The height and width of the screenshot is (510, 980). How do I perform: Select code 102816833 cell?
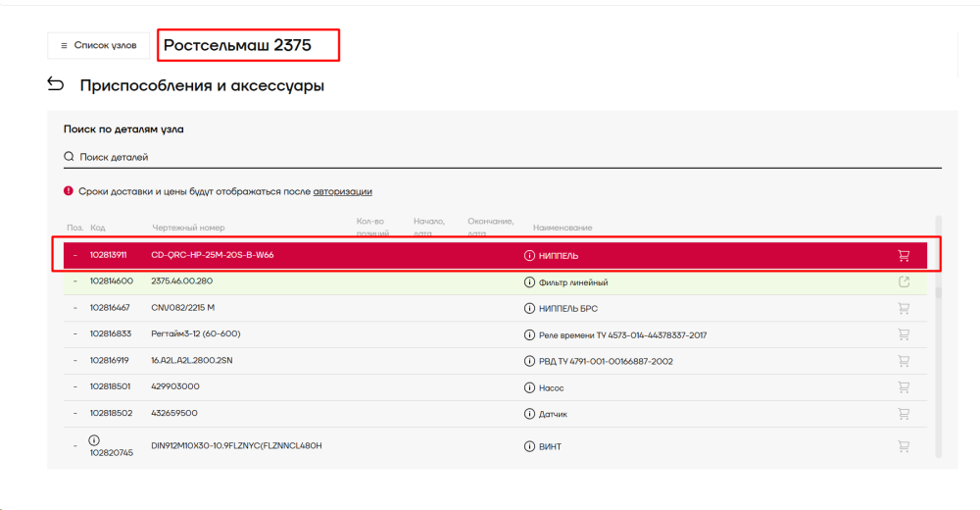pos(111,333)
